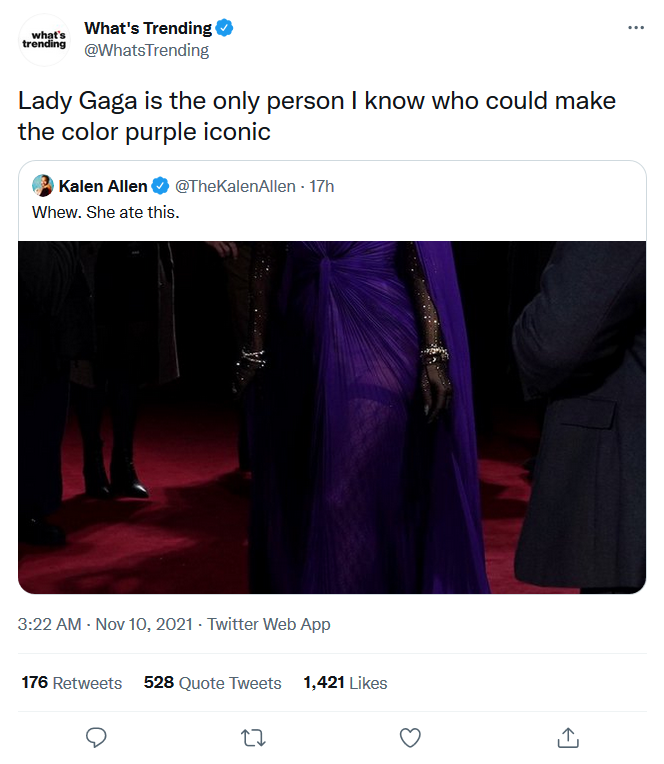This screenshot has height=764, width=664.
Task: View the 528 Quote Tweets list
Action: tap(212, 683)
